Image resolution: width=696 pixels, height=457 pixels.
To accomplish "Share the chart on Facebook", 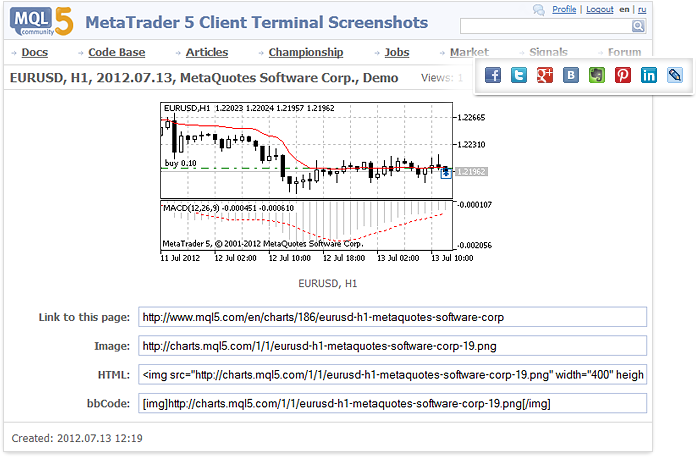I will (x=493, y=75).
